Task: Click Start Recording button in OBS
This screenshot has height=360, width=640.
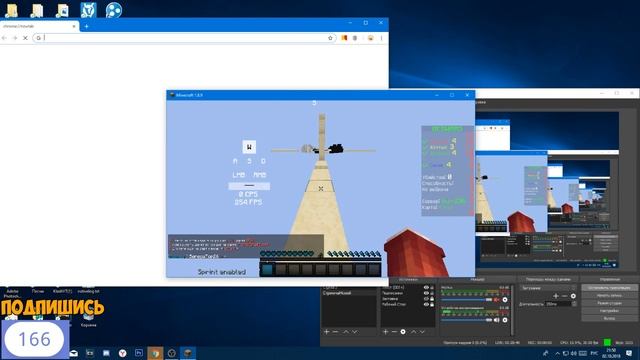Action: click(x=609, y=296)
